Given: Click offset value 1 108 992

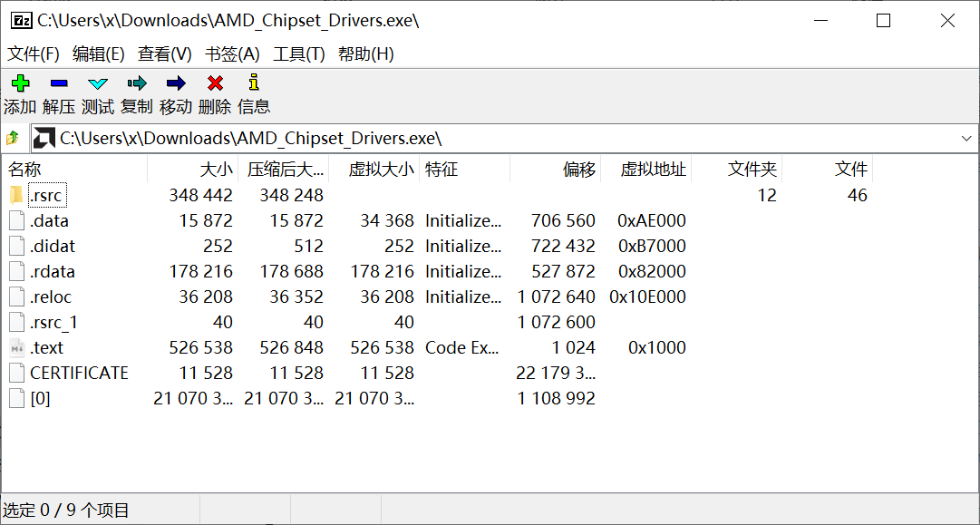Looking at the screenshot, I should [x=557, y=398].
